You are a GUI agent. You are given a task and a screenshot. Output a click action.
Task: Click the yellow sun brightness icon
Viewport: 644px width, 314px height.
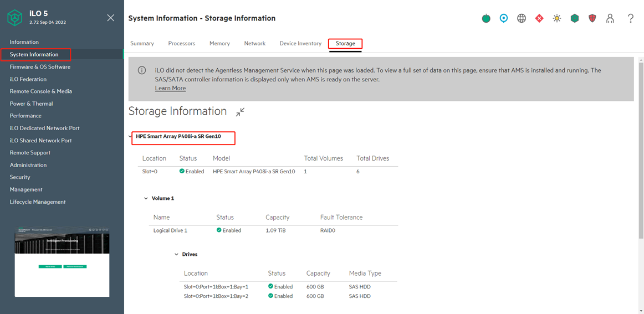pyautogui.click(x=557, y=18)
